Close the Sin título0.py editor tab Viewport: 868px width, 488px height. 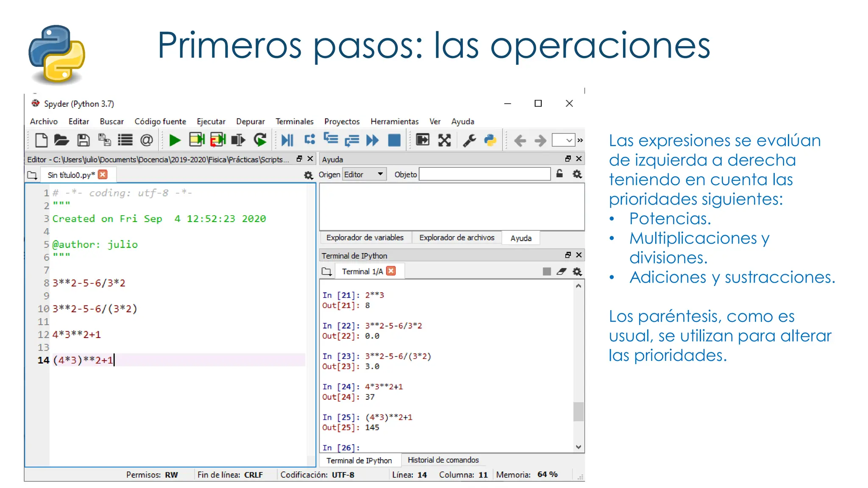(x=103, y=175)
